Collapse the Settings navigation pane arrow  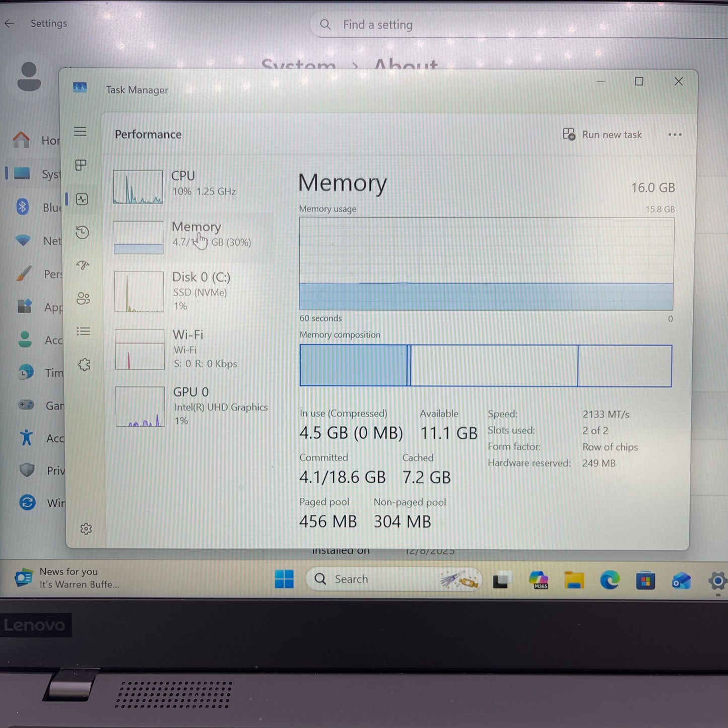tap(9, 23)
